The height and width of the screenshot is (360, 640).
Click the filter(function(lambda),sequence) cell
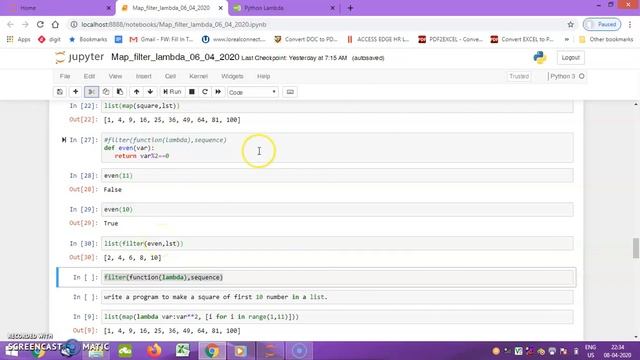[x=337, y=277]
